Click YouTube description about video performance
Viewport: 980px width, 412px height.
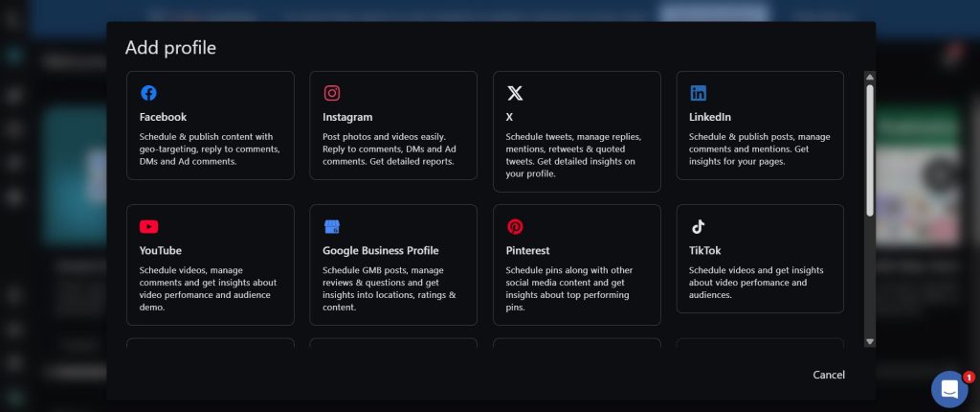[x=208, y=288]
